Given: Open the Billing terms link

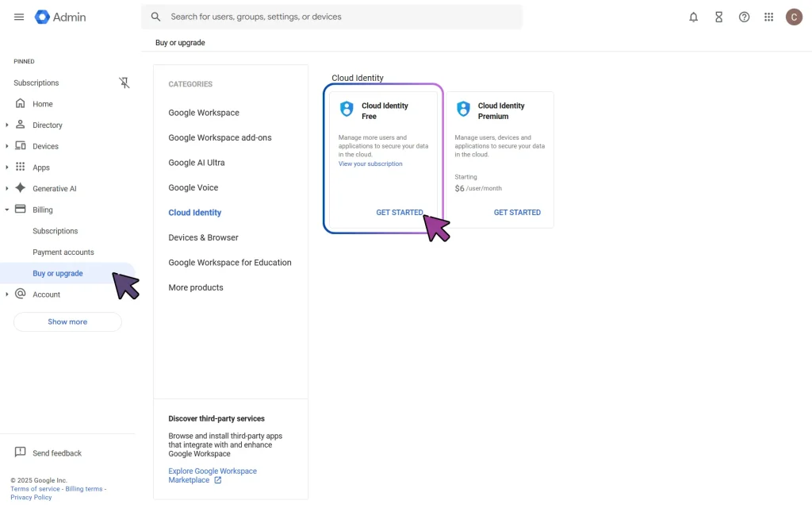Looking at the screenshot, I should point(84,489).
